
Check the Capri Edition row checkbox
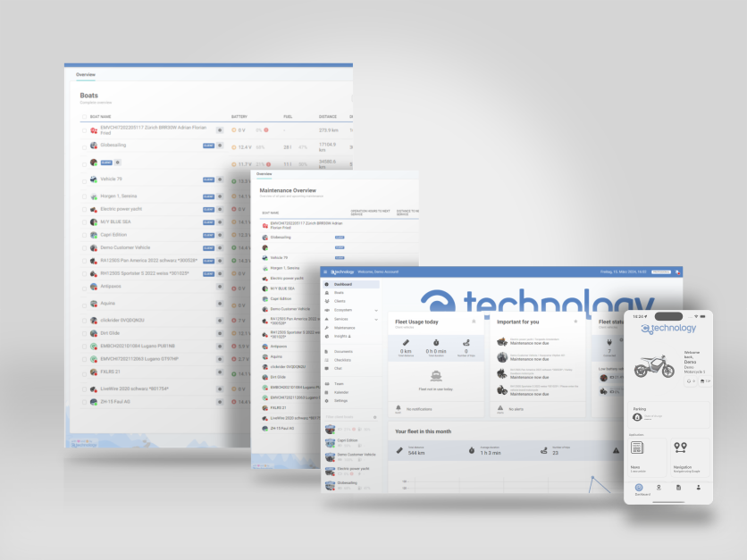(x=84, y=235)
